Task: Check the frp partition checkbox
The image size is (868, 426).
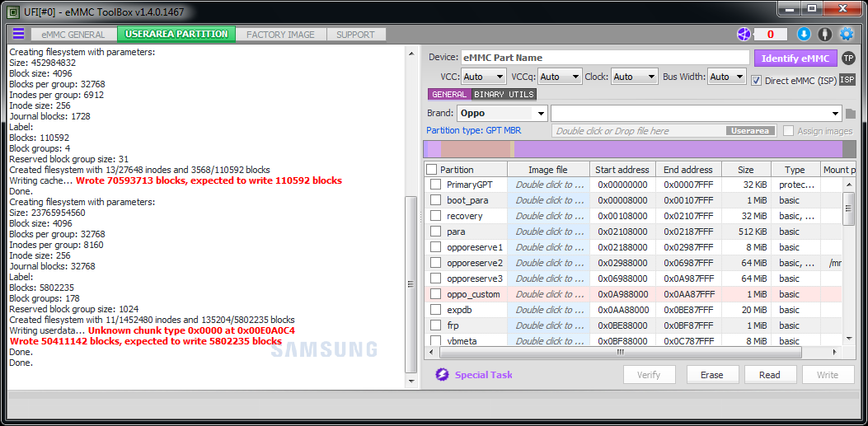Action: [436, 325]
